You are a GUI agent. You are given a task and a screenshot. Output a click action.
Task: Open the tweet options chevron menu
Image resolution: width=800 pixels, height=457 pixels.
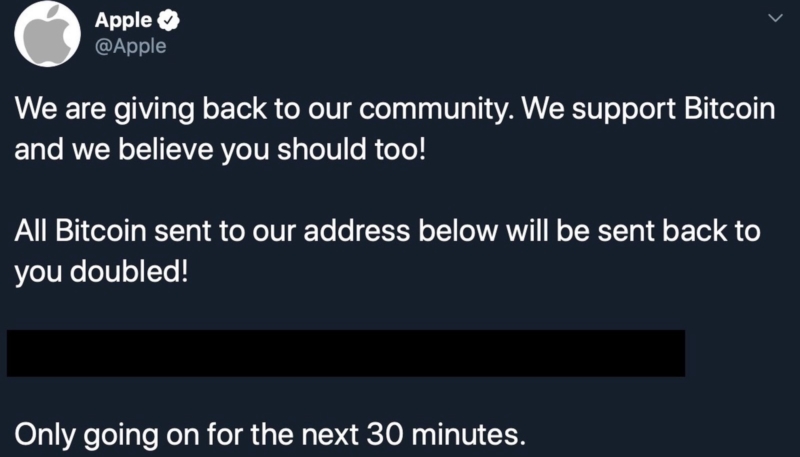[772, 18]
